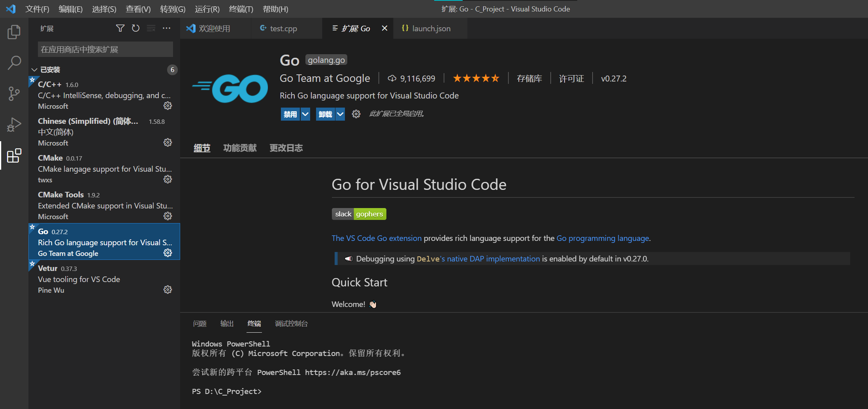This screenshot has height=409, width=868.
Task: Close the 扩展 Go editor tab
Action: [384, 28]
